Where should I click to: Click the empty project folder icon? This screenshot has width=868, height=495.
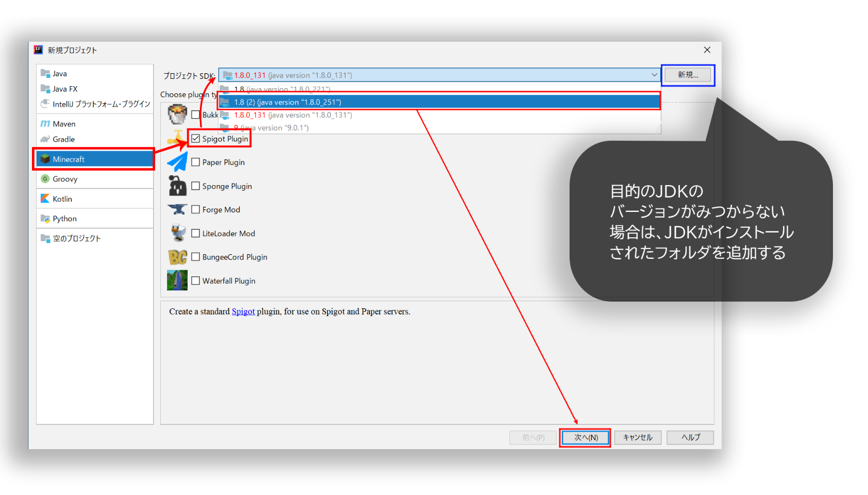click(45, 238)
